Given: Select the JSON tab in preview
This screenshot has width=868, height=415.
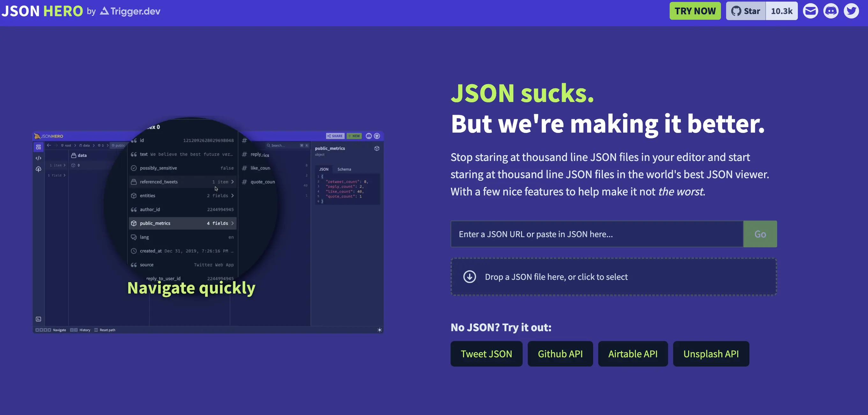Looking at the screenshot, I should (323, 170).
